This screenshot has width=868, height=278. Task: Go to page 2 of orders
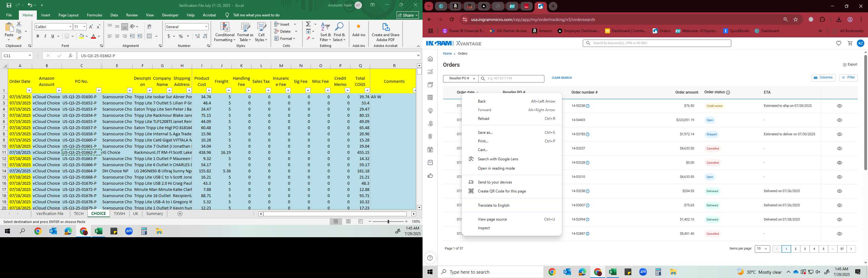[796, 249]
